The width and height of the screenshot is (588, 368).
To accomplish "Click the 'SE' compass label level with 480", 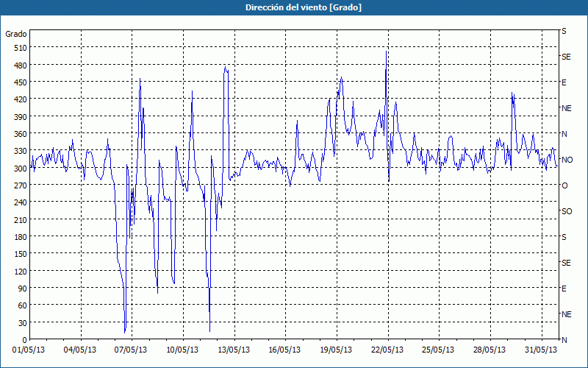I will tap(566, 57).
